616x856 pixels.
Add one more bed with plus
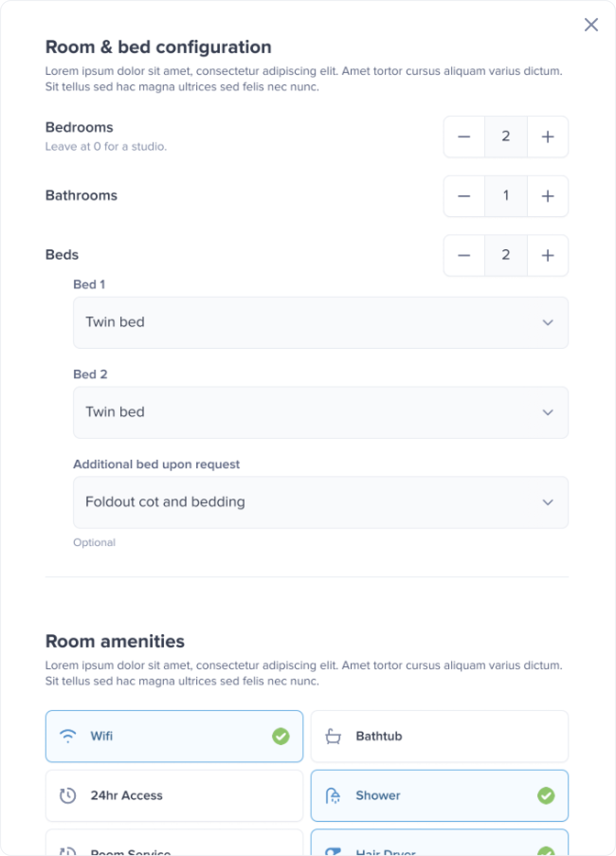[548, 255]
